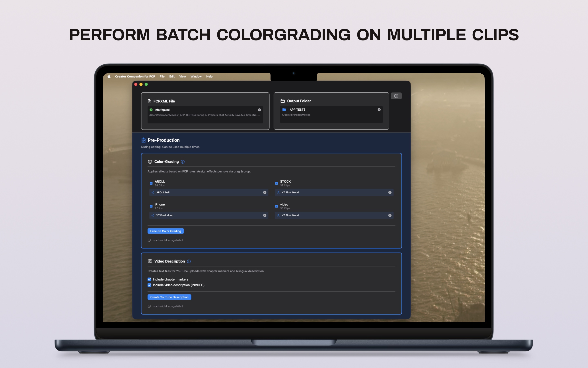The height and width of the screenshot is (368, 588).
Task: Remove STOCK's YT Final Mood effect
Action: pos(390,192)
